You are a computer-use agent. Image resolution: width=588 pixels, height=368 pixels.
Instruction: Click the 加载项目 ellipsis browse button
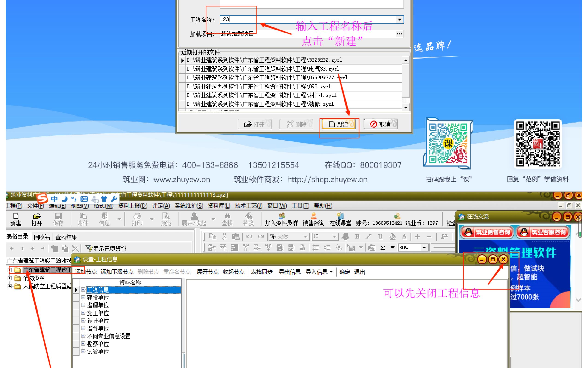(399, 34)
